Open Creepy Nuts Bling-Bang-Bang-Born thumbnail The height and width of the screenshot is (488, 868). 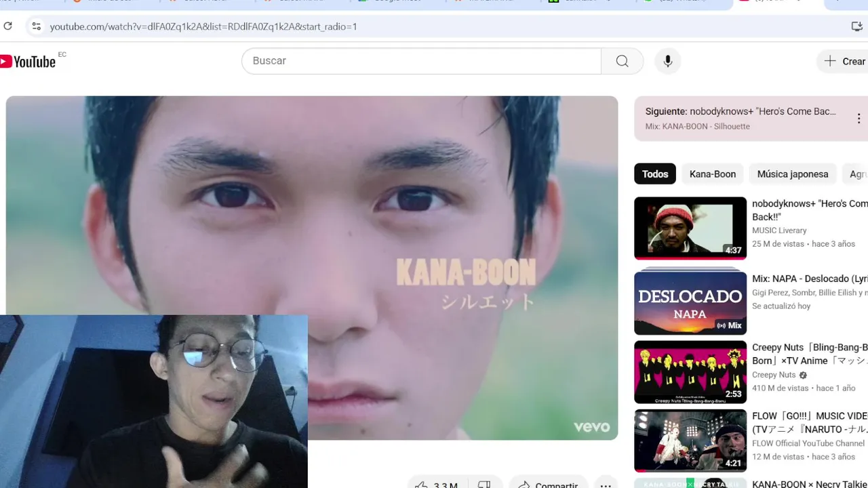pyautogui.click(x=690, y=372)
